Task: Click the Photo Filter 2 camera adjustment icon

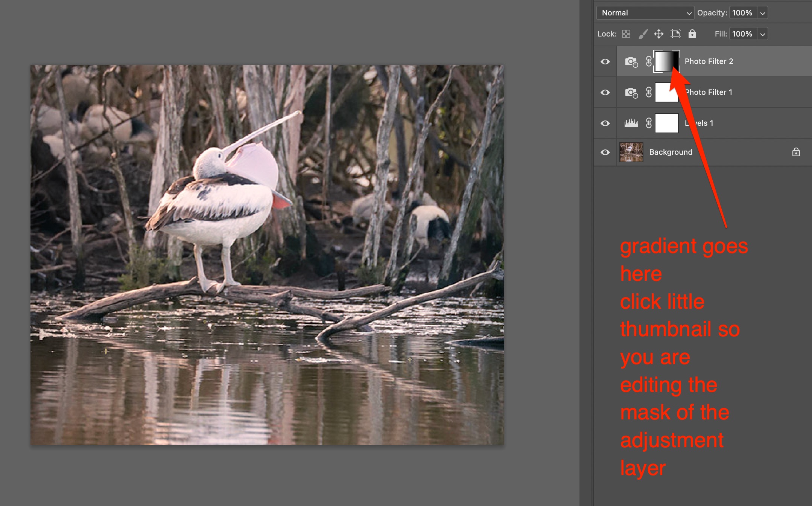Action: (631, 61)
